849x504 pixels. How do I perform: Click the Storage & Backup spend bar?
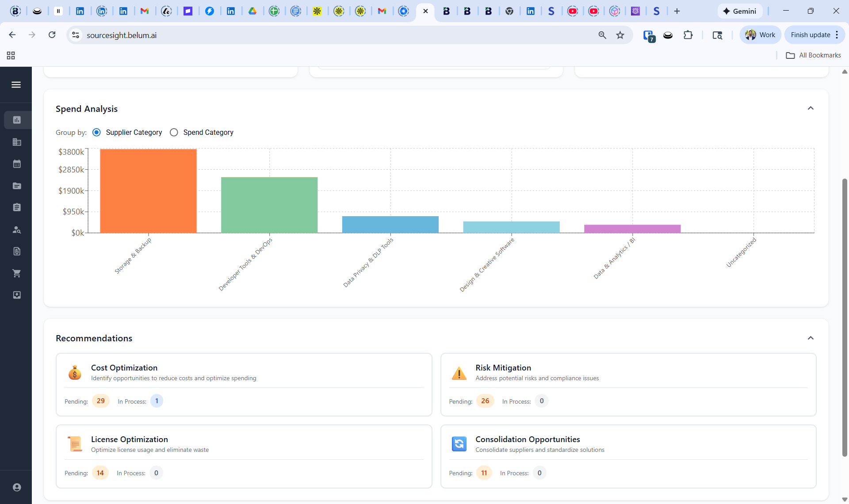tap(148, 191)
